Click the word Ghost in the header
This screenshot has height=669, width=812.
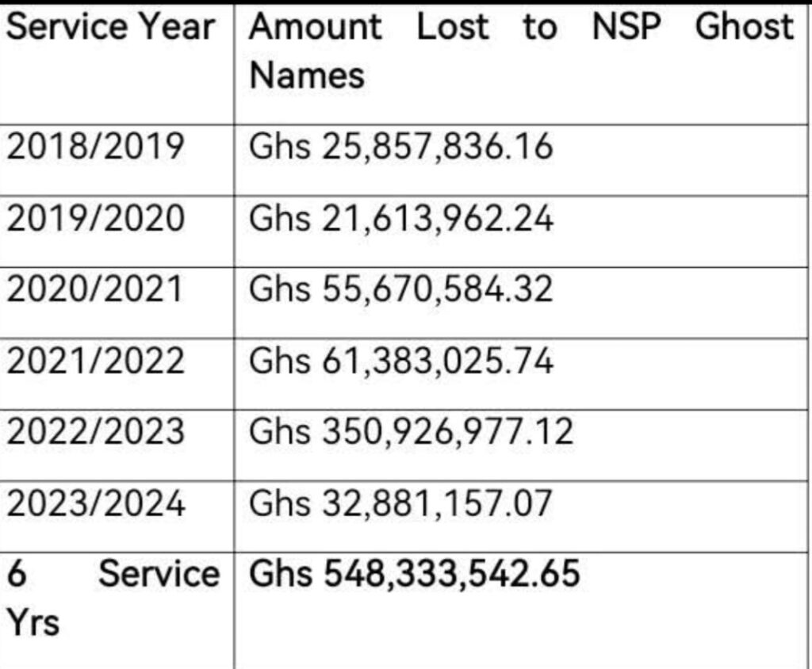744,26
